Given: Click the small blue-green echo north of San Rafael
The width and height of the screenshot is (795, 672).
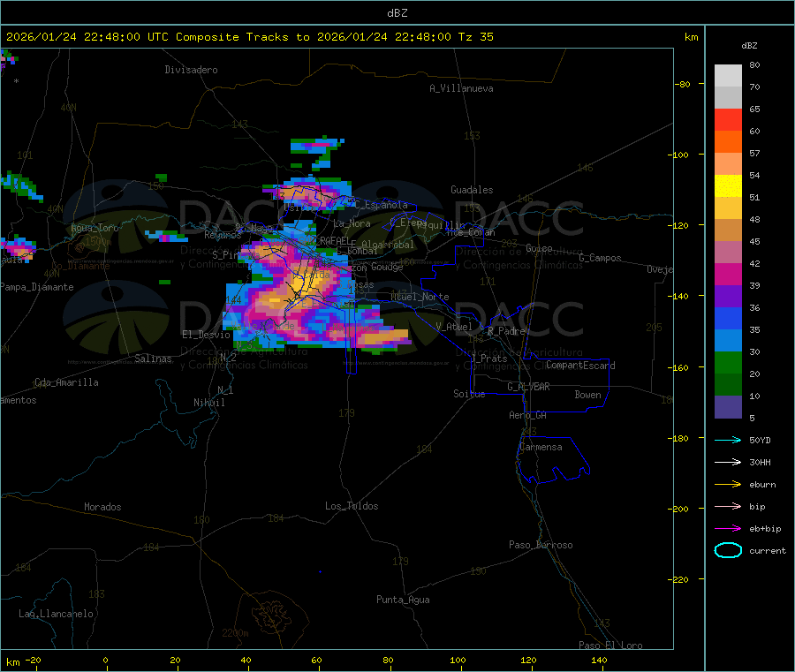Looking at the screenshot, I should click(317, 152).
